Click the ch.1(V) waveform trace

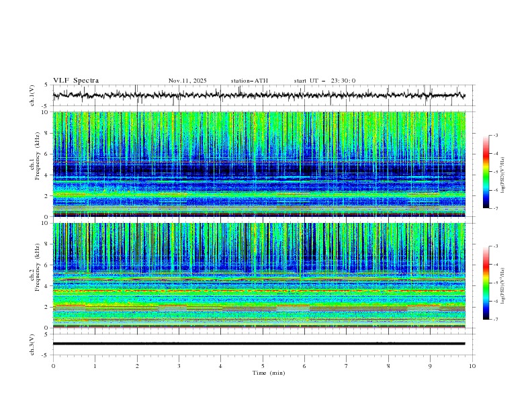[259, 95]
